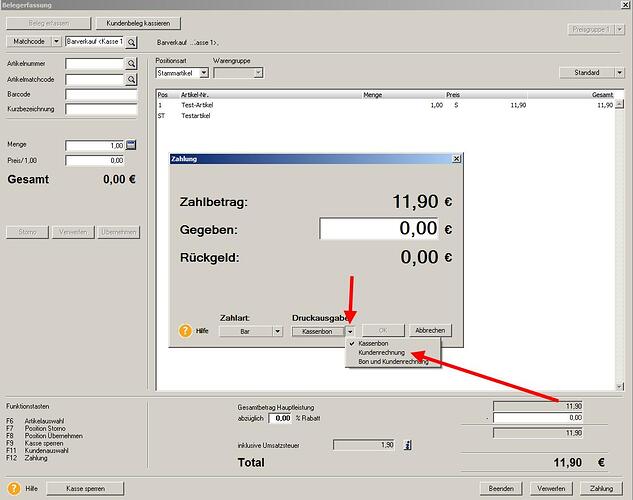Click the Artikelnummer search magnifier icon

131,63
